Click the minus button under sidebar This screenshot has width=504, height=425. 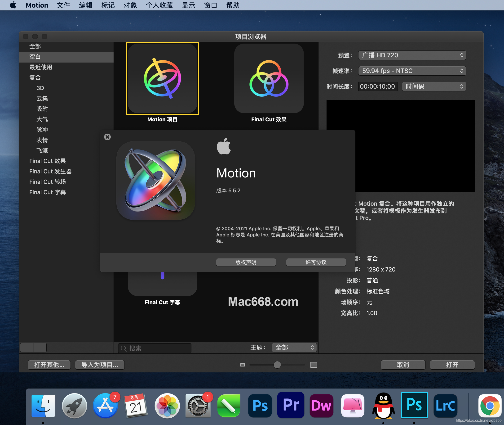tap(40, 348)
